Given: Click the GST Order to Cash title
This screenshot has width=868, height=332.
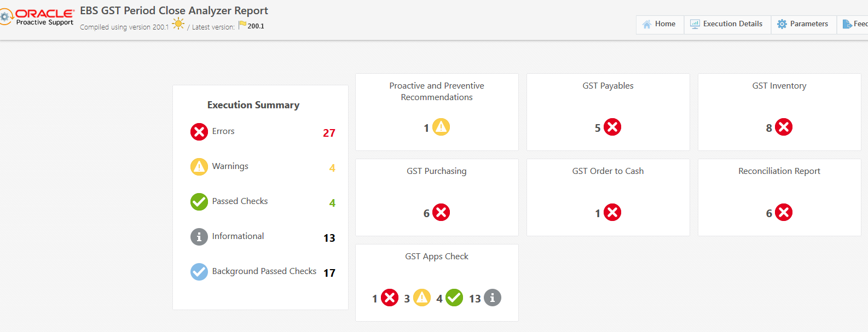Looking at the screenshot, I should [608, 171].
